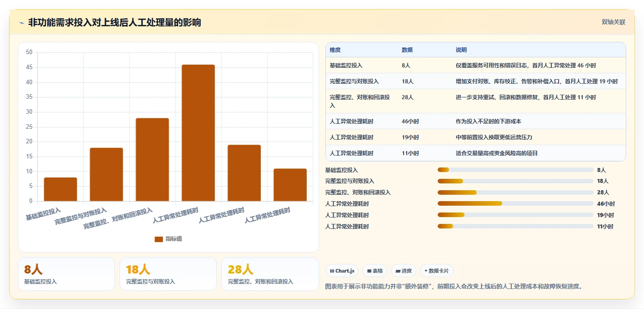644x309 pixels.
Task: Click the 11小时 cell in the table
Action: pyautogui.click(x=410, y=153)
